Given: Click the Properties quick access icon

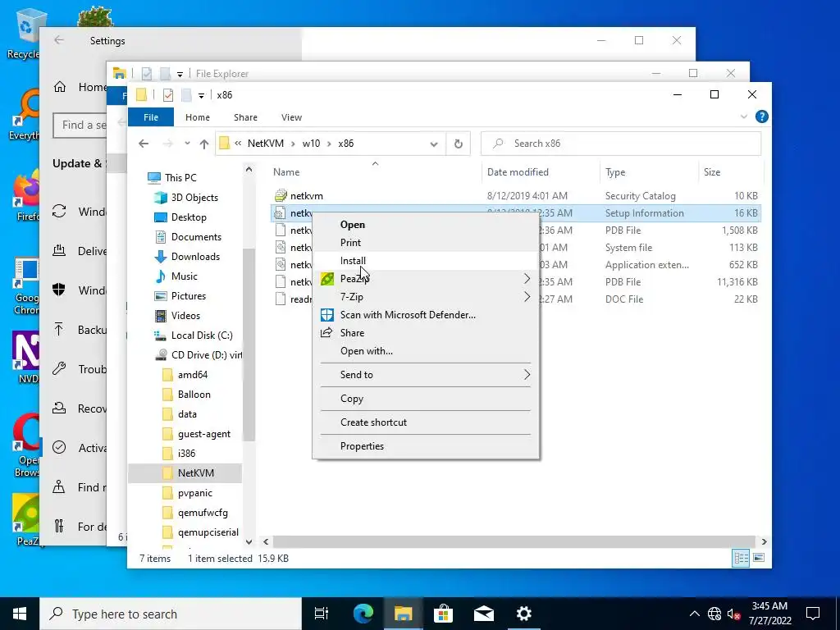Looking at the screenshot, I should 167,95.
